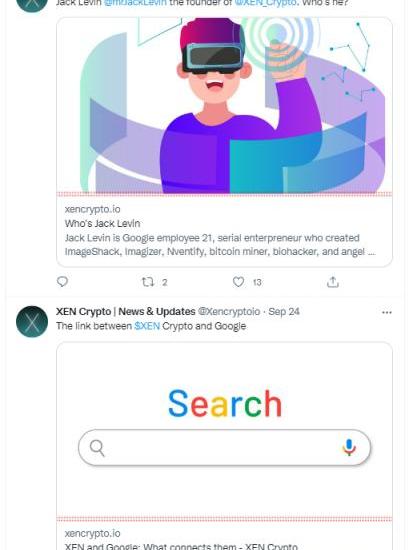Click XEN Crypto | News & Updates name
The height and width of the screenshot is (550, 413).
click(x=126, y=311)
